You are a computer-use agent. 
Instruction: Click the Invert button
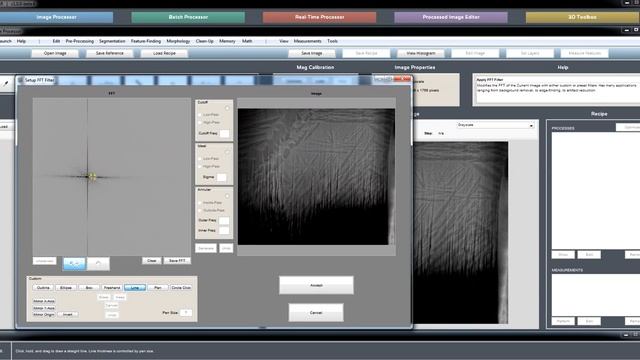68,315
